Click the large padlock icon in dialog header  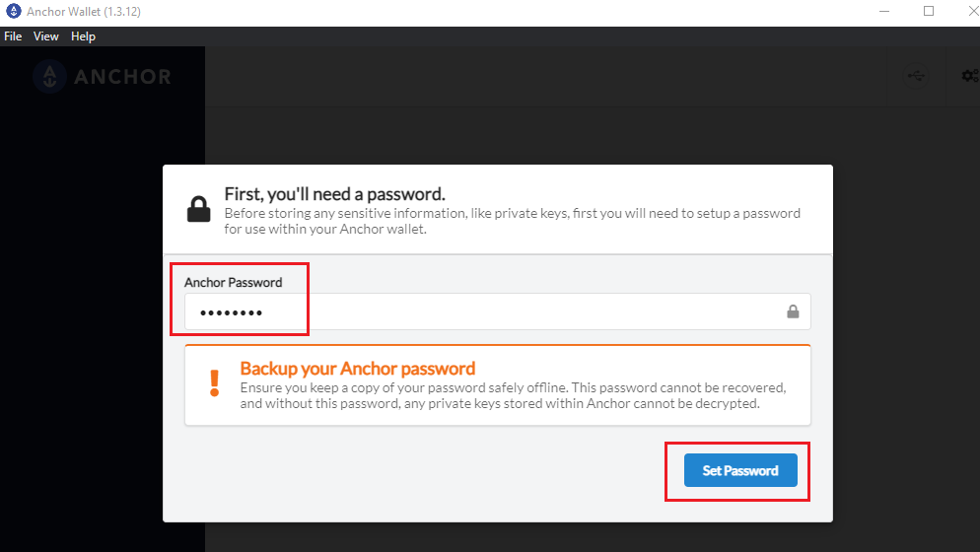(x=199, y=209)
